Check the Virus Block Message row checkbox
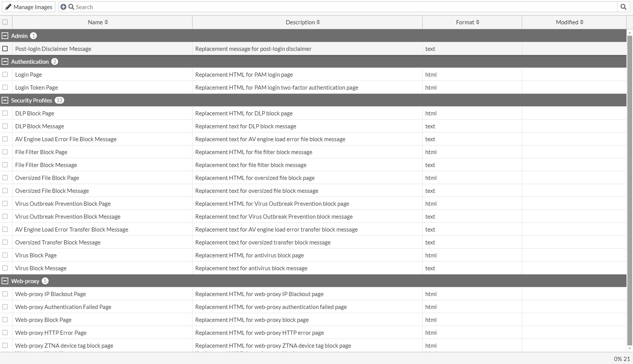Screen dimensions: 633x364 click(5, 268)
